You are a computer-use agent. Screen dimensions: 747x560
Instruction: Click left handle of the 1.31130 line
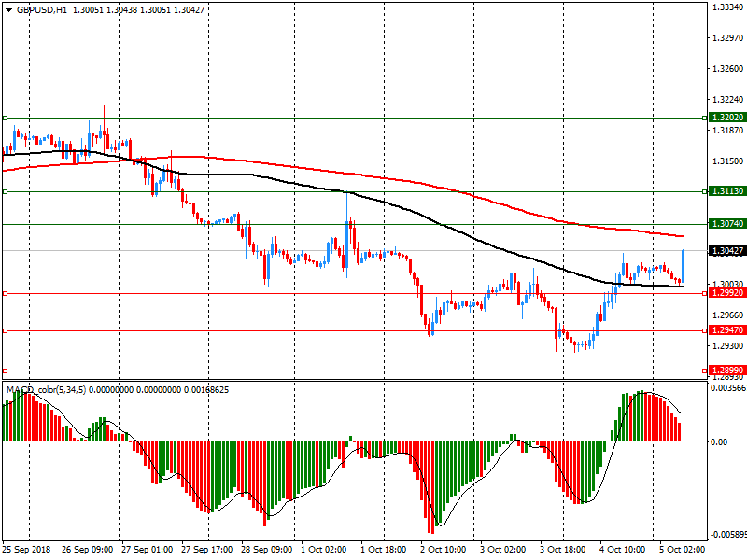pos(5,191)
